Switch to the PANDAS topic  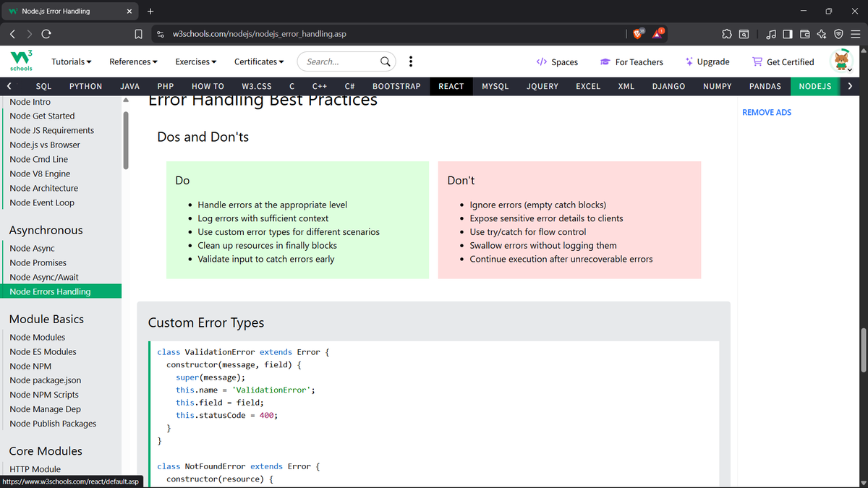(x=765, y=86)
